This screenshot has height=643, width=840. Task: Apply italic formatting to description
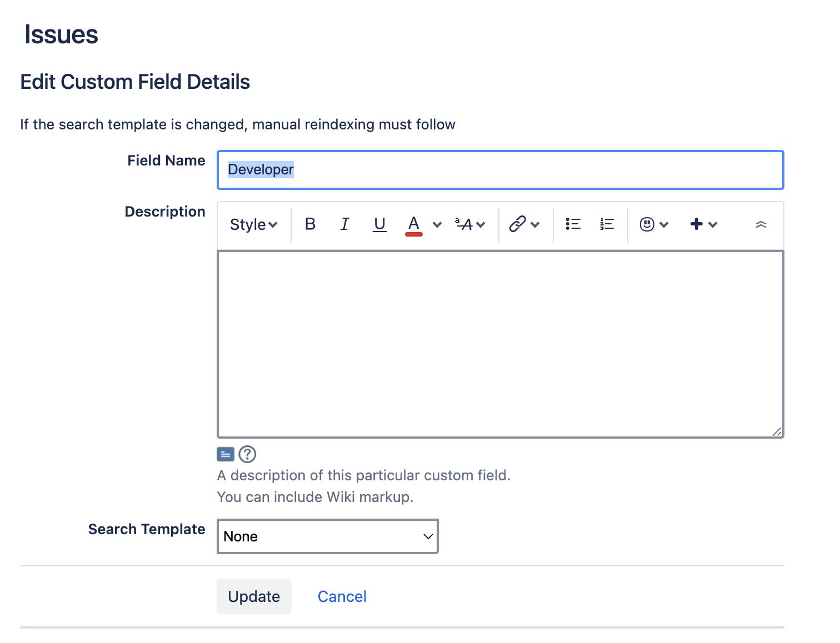click(x=344, y=224)
